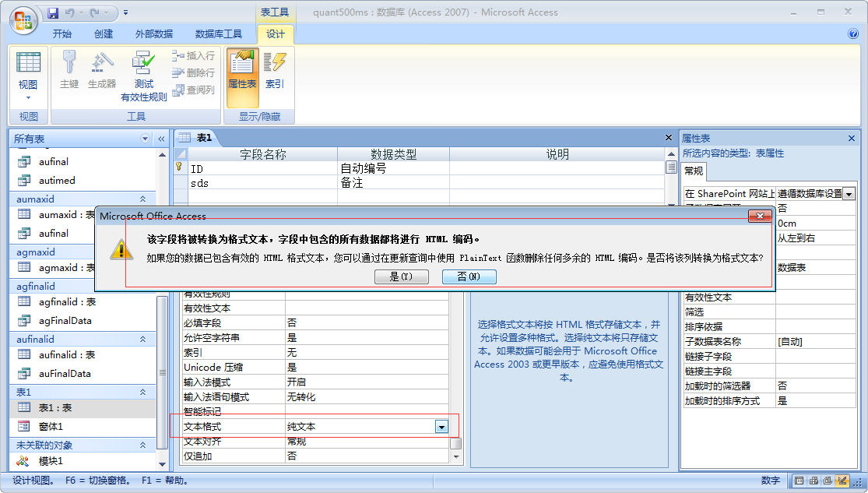The image size is (868, 493).
Task: Click 自动编号 data type cell
Action: [x=393, y=168]
